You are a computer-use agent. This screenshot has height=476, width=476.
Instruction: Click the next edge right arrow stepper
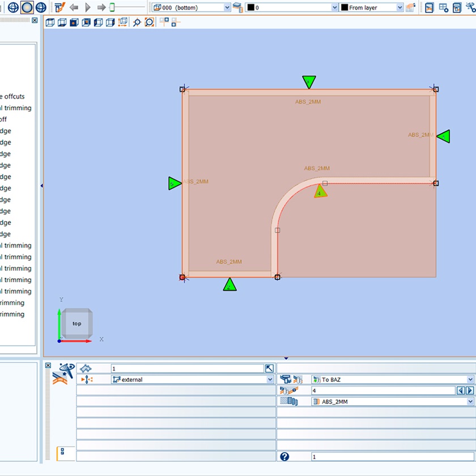click(470, 390)
